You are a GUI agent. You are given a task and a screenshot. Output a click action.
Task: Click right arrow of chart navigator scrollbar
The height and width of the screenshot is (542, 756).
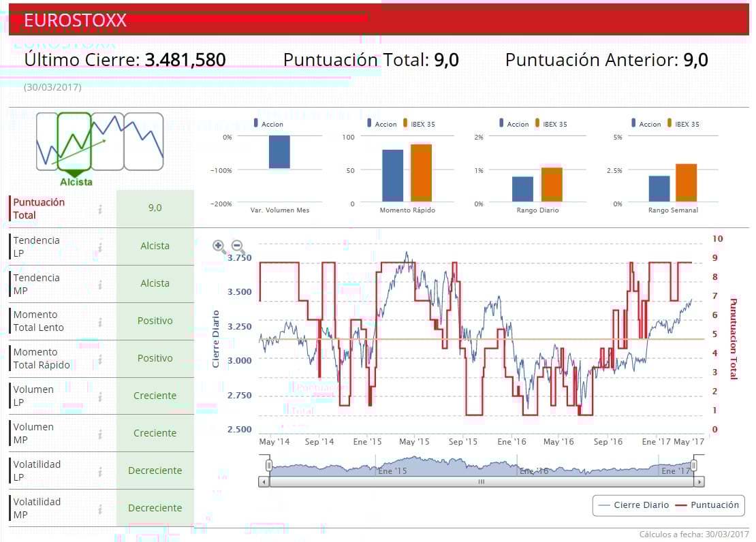[x=699, y=481]
